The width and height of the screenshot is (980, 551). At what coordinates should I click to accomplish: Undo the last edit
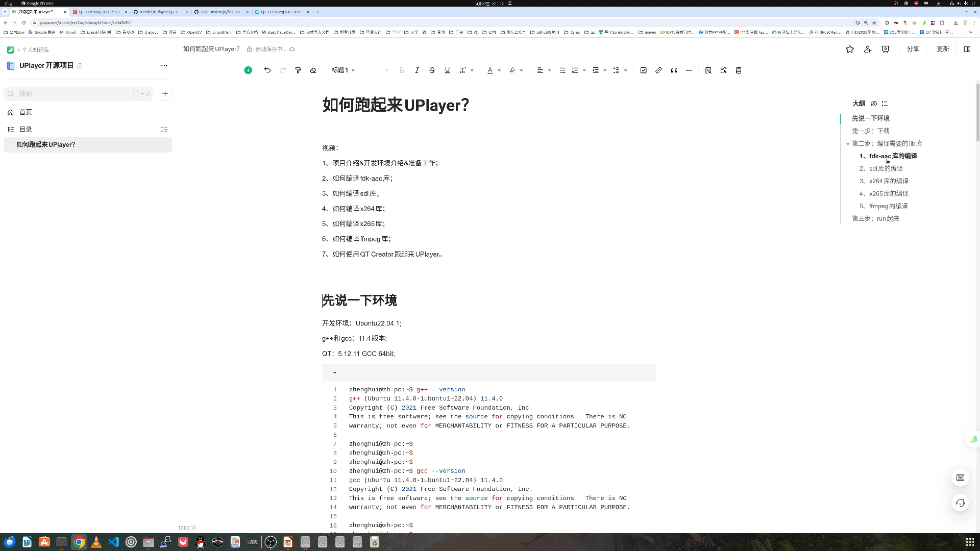[267, 70]
